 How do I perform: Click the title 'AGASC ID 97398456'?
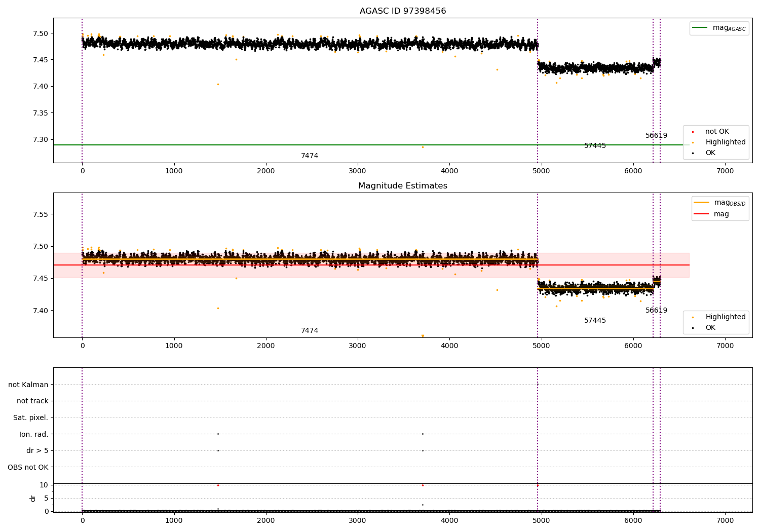403,11
